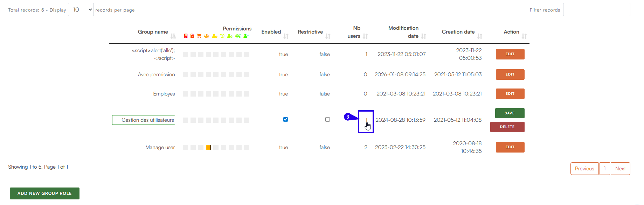Click the Nb users value 2 for Manage user

366,147
